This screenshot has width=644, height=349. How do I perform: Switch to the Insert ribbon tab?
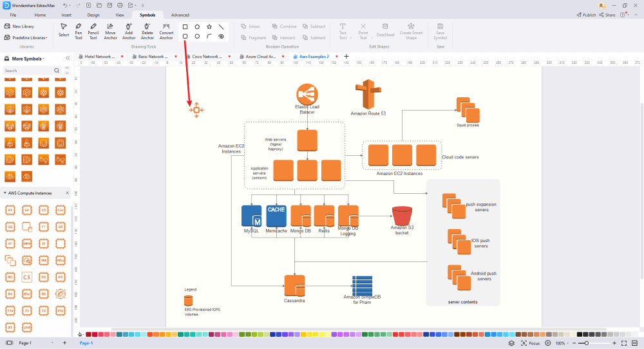66,15
